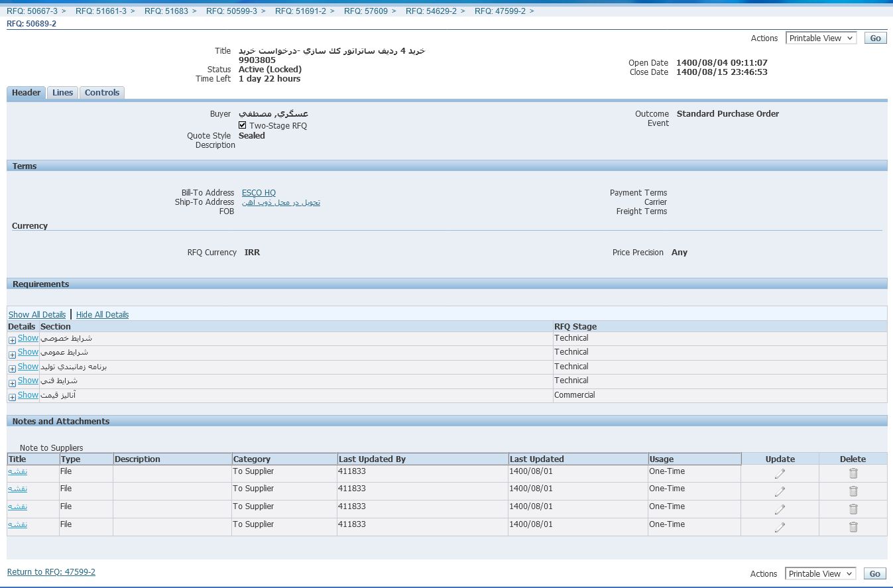The width and height of the screenshot is (893, 588).
Task: Click the Return to RFQ: 47599-2 link
Action: click(51, 572)
